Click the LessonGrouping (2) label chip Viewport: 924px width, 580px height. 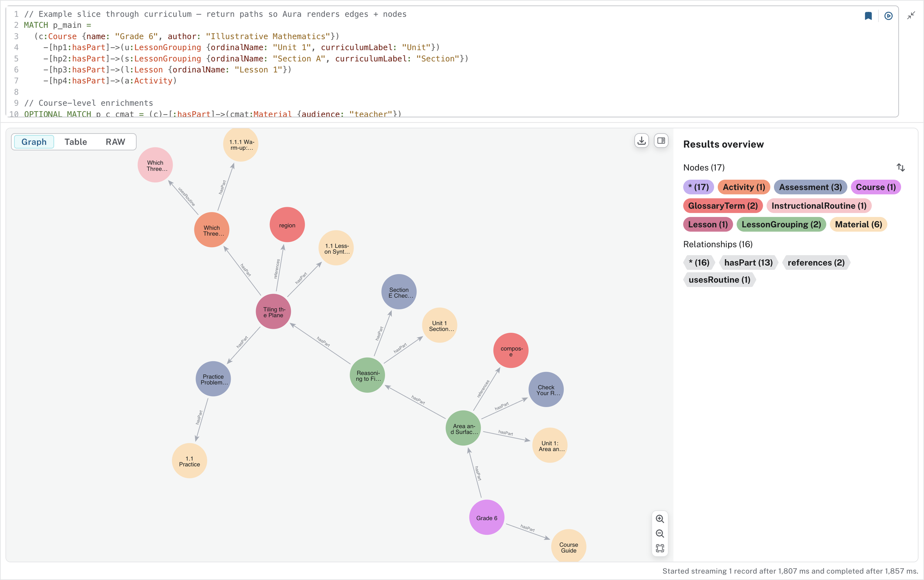click(x=781, y=224)
